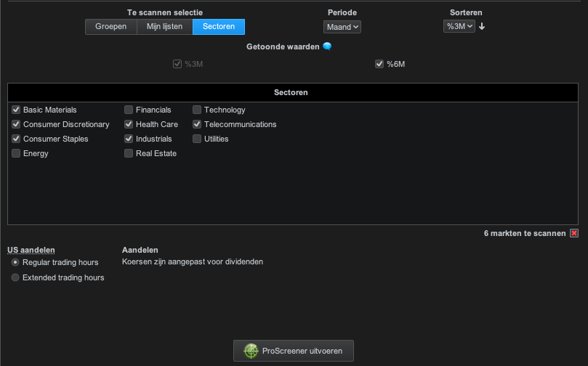Uncheck the Health Care sector
The height and width of the screenshot is (366, 588).
[x=129, y=124]
